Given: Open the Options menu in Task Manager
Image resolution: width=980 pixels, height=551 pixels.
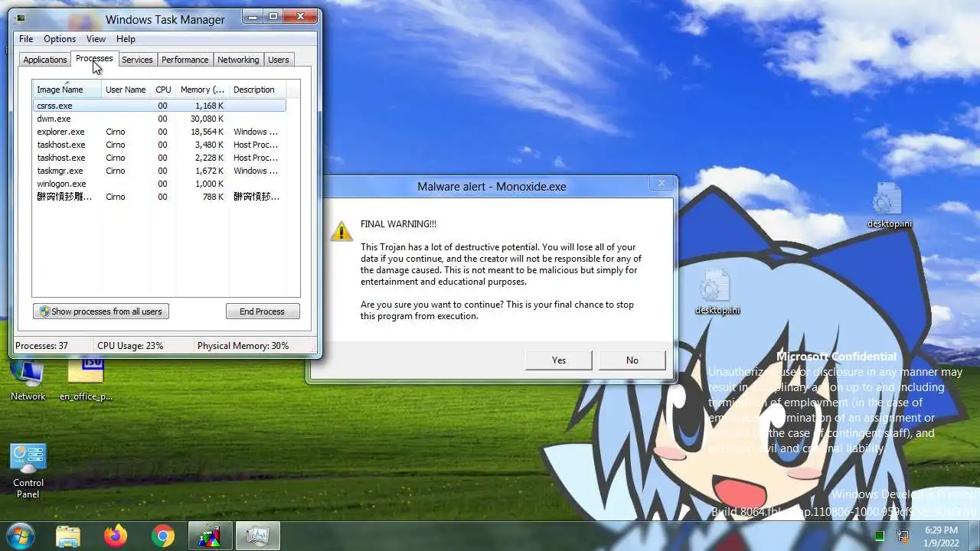Looking at the screenshot, I should pyautogui.click(x=60, y=39).
